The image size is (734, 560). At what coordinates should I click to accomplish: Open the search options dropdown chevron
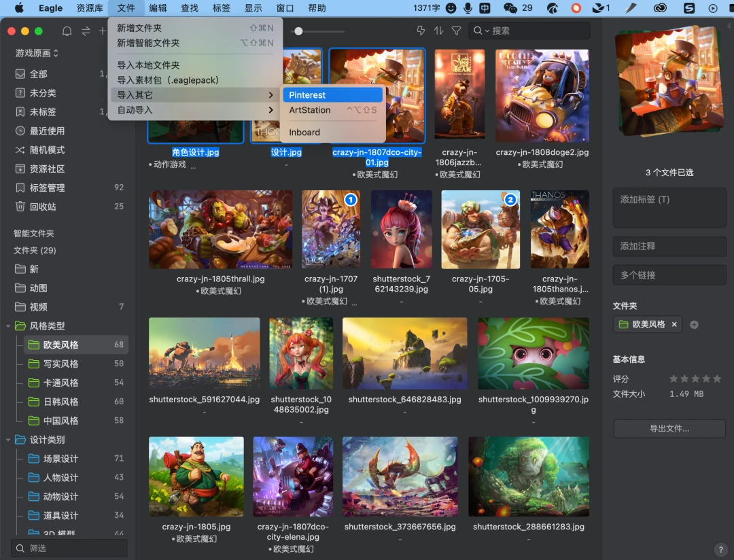487,31
